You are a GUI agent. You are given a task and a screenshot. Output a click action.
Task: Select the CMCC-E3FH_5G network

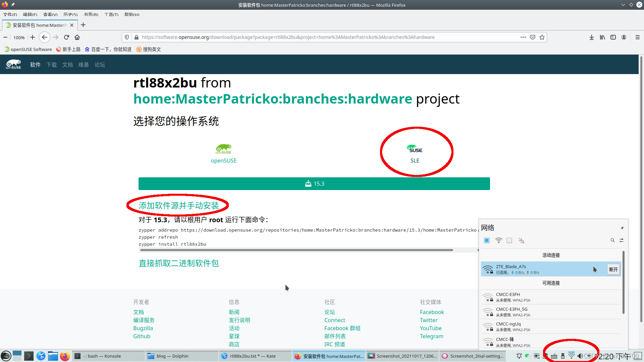tap(551, 312)
